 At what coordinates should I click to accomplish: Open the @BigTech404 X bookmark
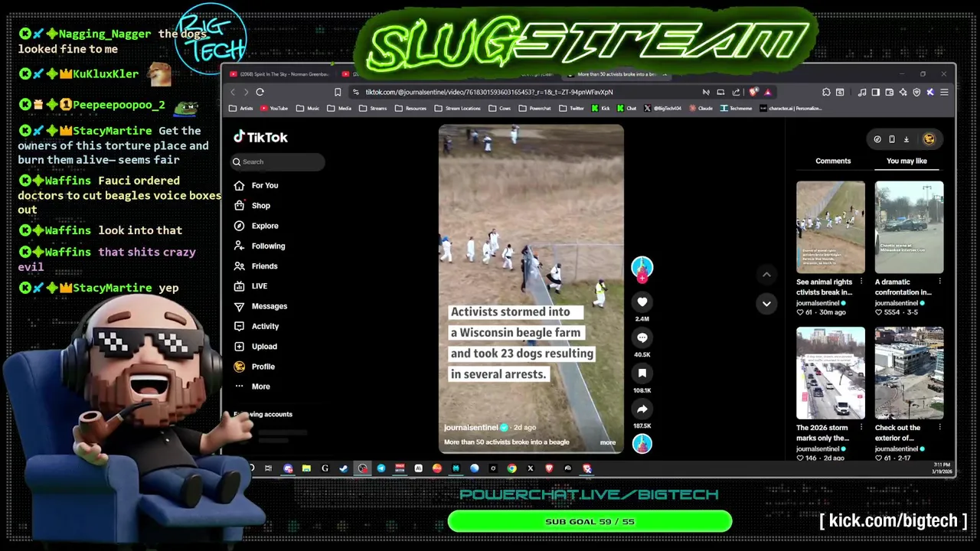pyautogui.click(x=662, y=108)
